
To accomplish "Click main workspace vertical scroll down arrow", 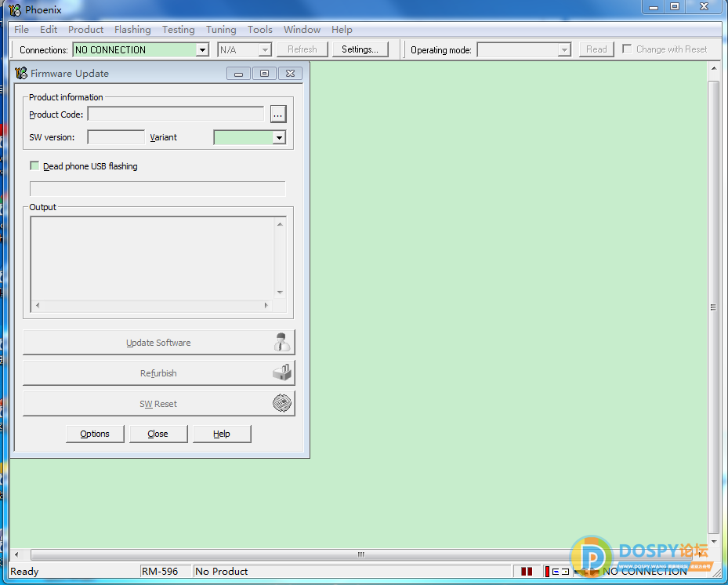I will [714, 542].
